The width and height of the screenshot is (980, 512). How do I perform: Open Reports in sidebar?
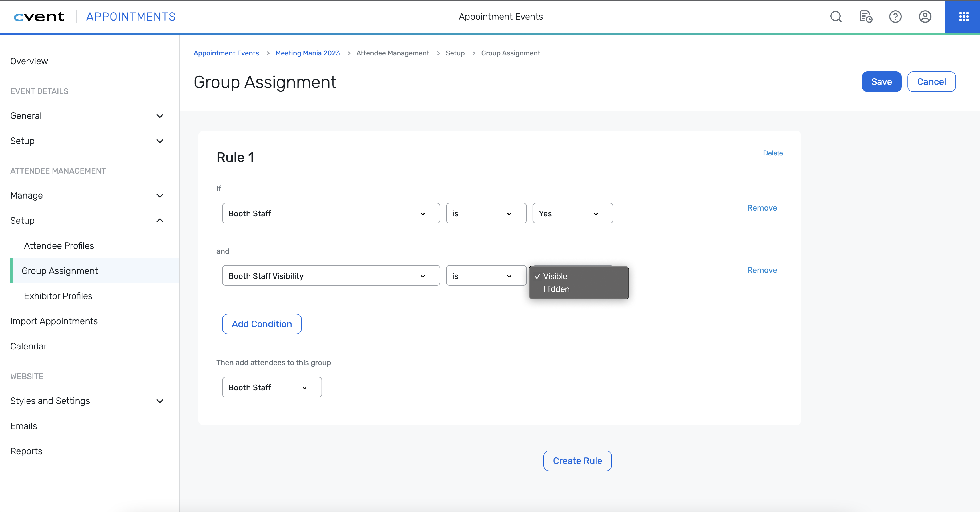tap(26, 451)
